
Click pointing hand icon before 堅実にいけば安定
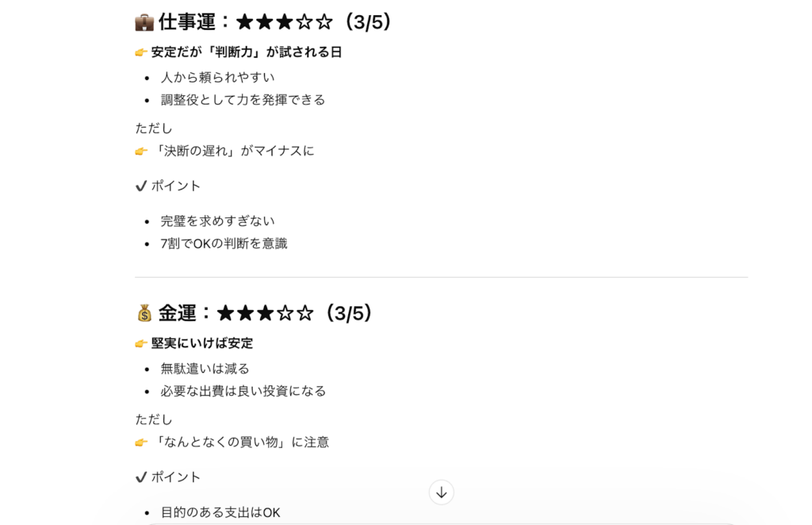(x=141, y=343)
